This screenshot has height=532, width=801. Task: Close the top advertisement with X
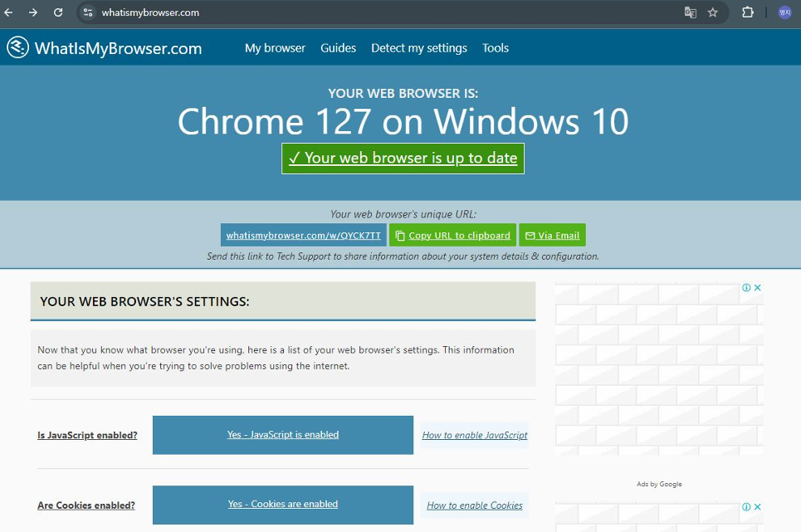[x=758, y=287]
